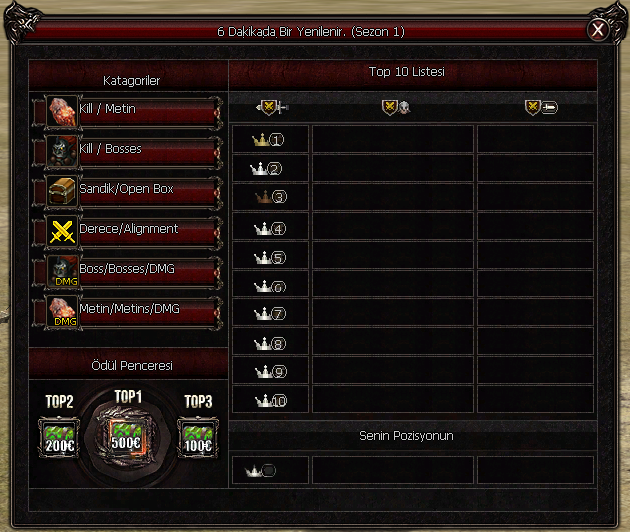Screen dimensions: 630x532
Task: Click the TOP2 200€ reward icon
Action: [59, 438]
